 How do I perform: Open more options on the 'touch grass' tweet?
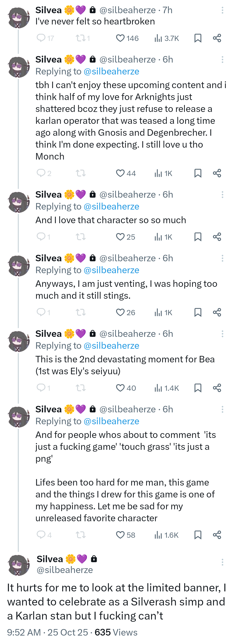pyautogui.click(x=222, y=410)
